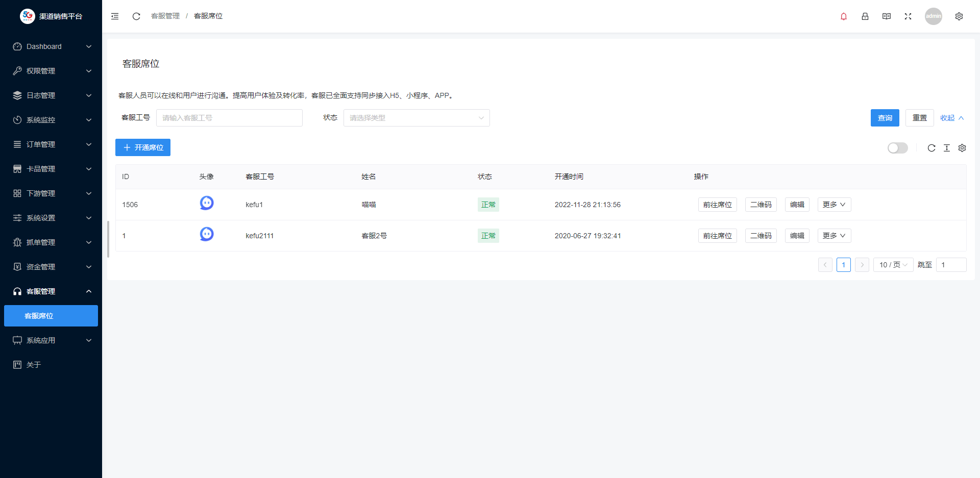
Task: Open global settings gear in header
Action: (x=959, y=16)
